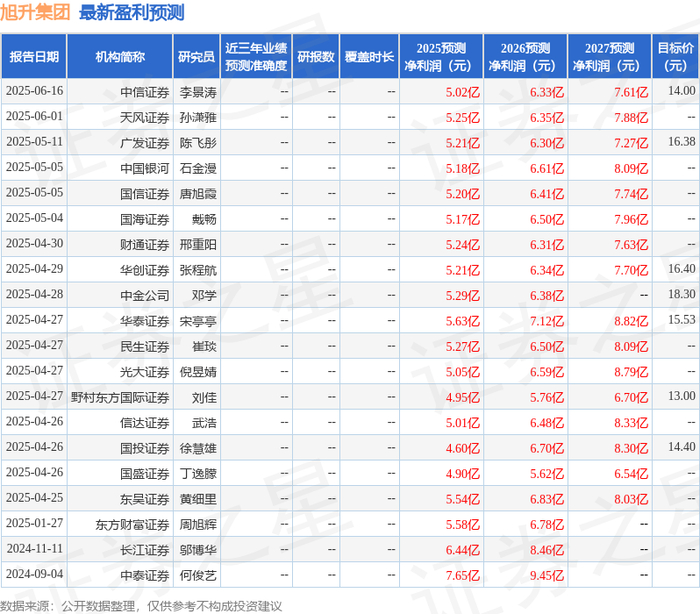Select date cell 2025-04-30

click(x=34, y=244)
